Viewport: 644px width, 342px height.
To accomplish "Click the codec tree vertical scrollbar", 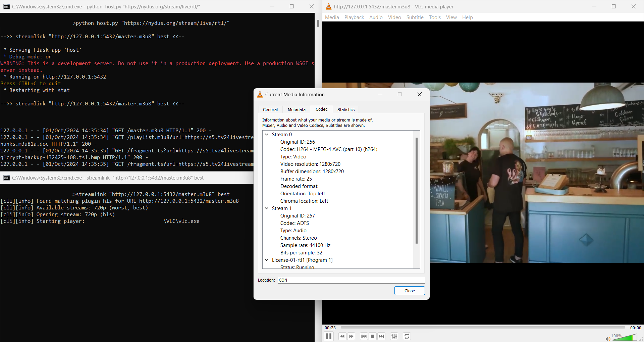I will (417, 190).
